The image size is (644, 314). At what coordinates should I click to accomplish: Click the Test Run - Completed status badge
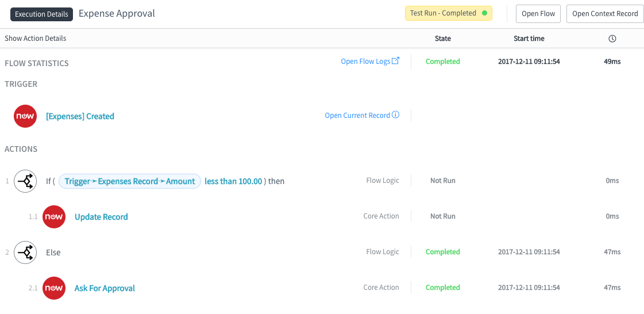pyautogui.click(x=449, y=13)
